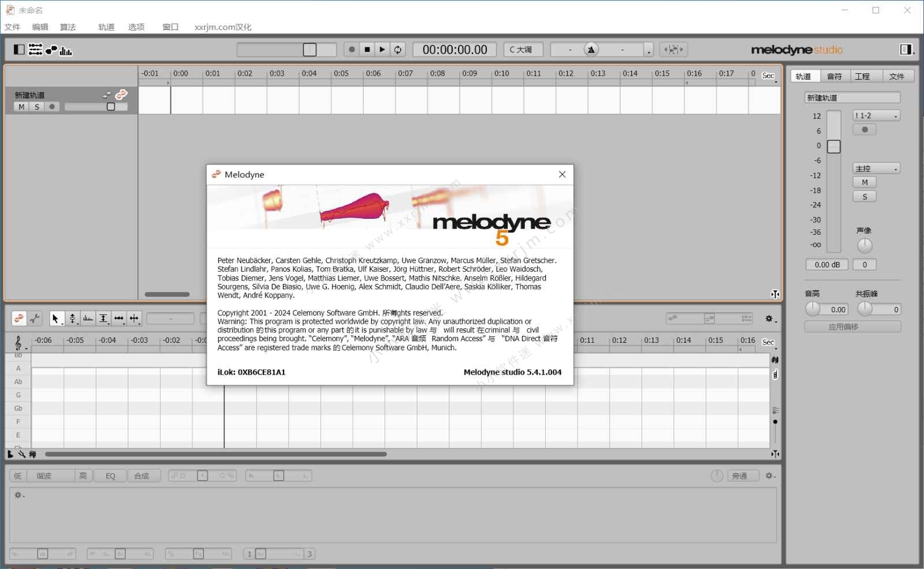The height and width of the screenshot is (569, 924).
Task: Open the note editor blobs icon
Action: (51, 50)
